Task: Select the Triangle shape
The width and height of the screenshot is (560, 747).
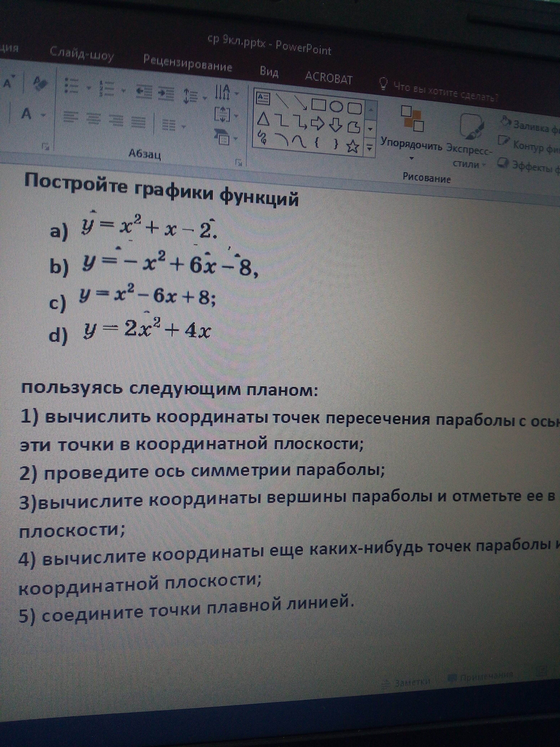Action: click(x=263, y=119)
